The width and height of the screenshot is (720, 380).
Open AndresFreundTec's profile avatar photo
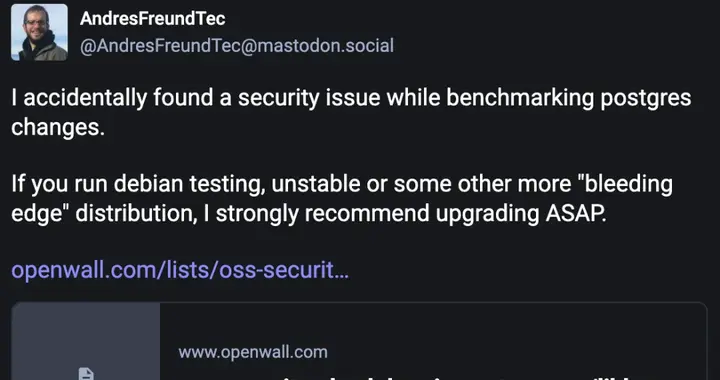39,32
